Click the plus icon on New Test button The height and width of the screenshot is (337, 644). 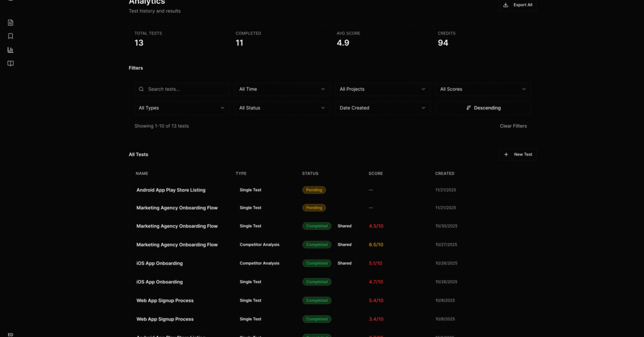(x=506, y=155)
